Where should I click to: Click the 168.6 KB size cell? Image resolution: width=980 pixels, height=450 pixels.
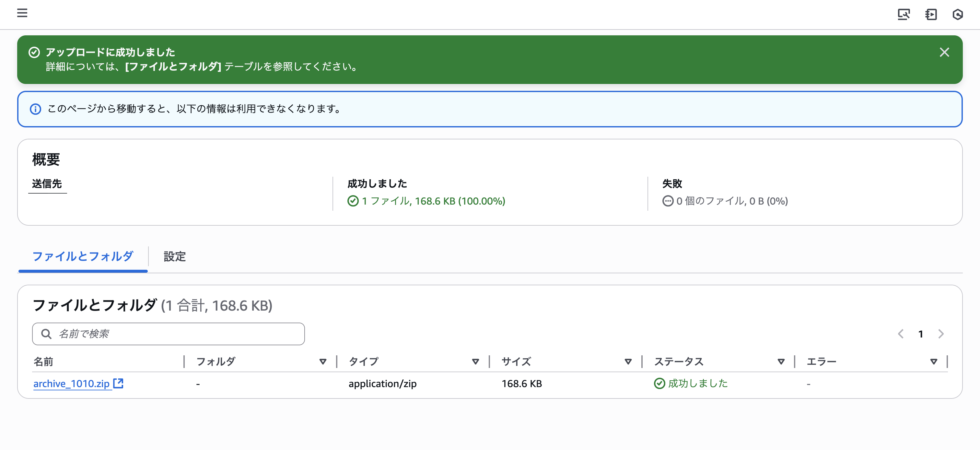click(x=521, y=384)
